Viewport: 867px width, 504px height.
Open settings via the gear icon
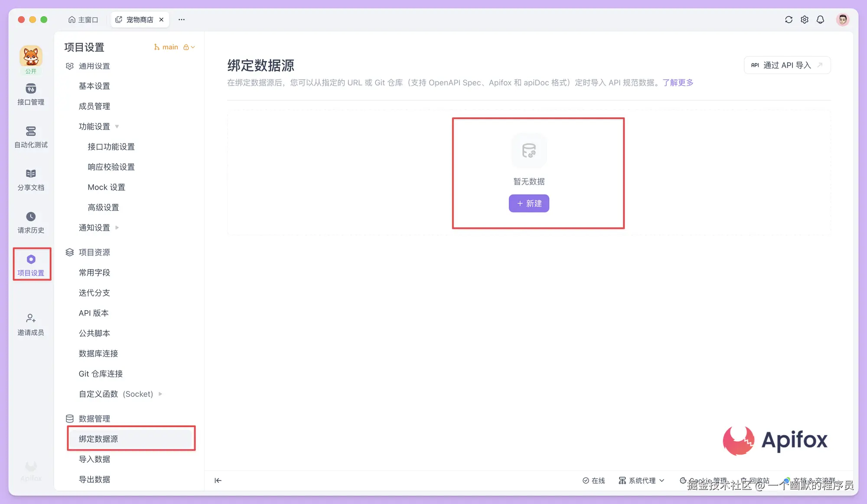click(x=805, y=20)
